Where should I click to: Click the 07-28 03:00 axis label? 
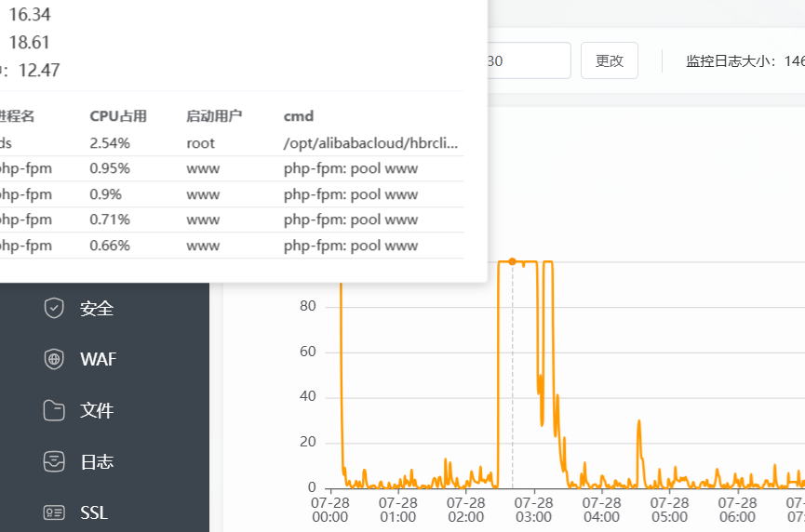533,510
